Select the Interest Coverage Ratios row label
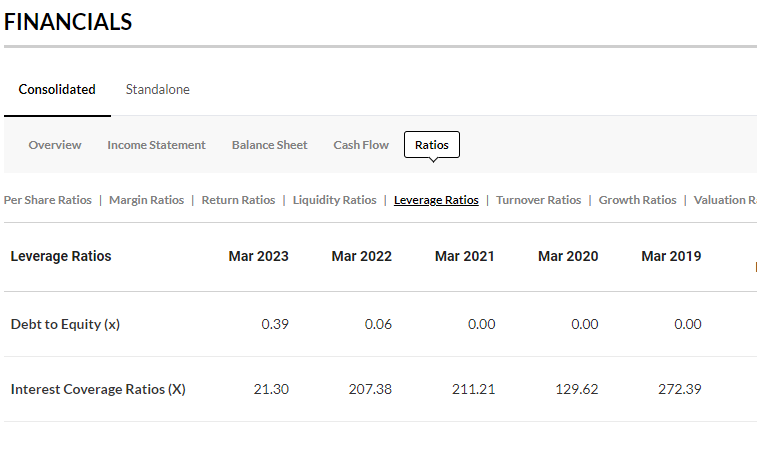 [98, 389]
